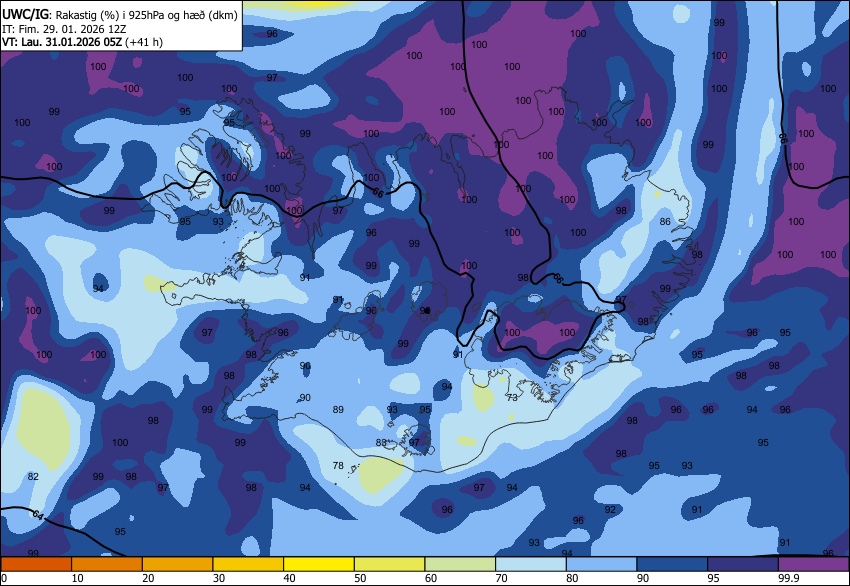Click the "40" color bar label
Image resolution: width=850 pixels, height=586 pixels.
click(x=289, y=578)
